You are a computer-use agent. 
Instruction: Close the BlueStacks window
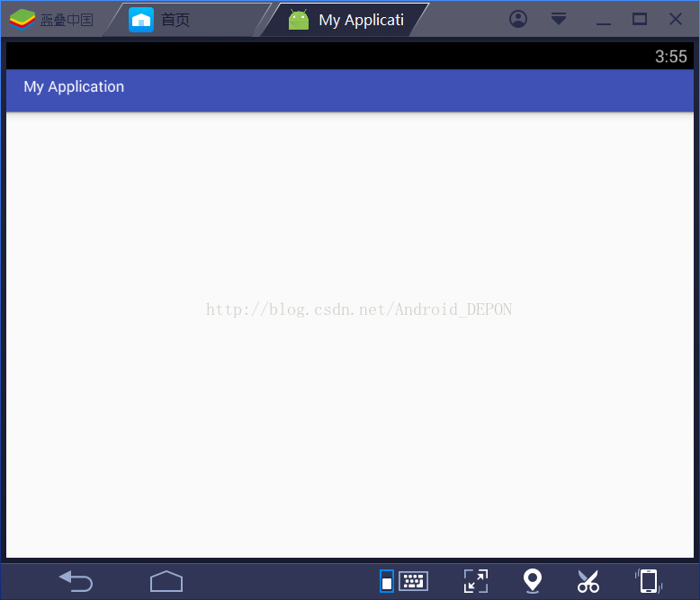click(676, 19)
